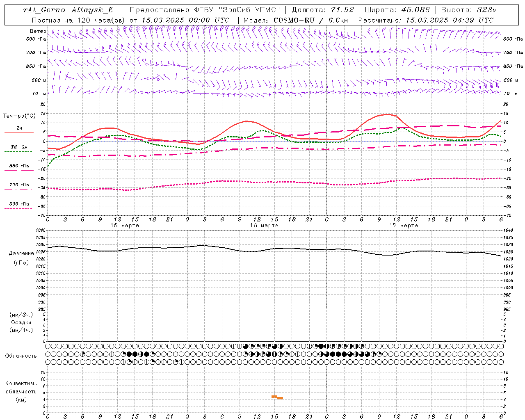
Task: Click the 500 м wind level label on the left
Action: (x=39, y=80)
